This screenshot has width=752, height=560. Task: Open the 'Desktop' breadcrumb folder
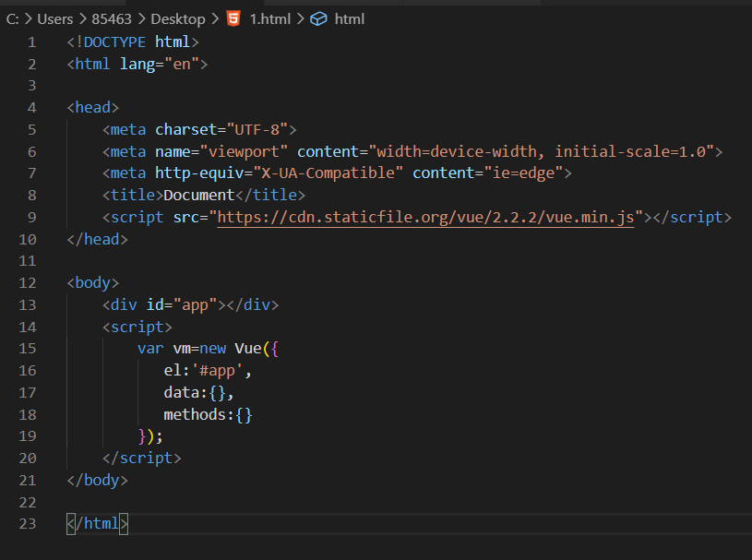coord(178,18)
